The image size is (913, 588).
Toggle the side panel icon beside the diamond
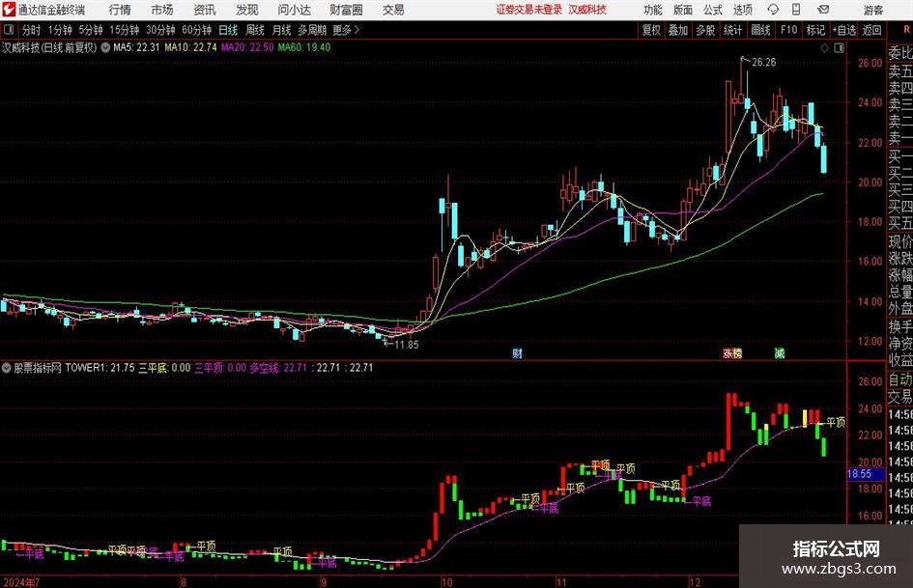[x=839, y=48]
